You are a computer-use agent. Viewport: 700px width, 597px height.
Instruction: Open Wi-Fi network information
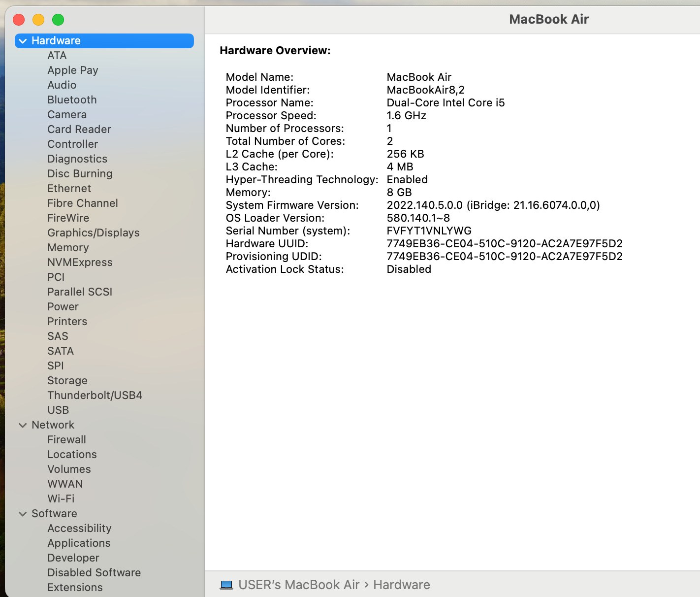pyautogui.click(x=61, y=498)
